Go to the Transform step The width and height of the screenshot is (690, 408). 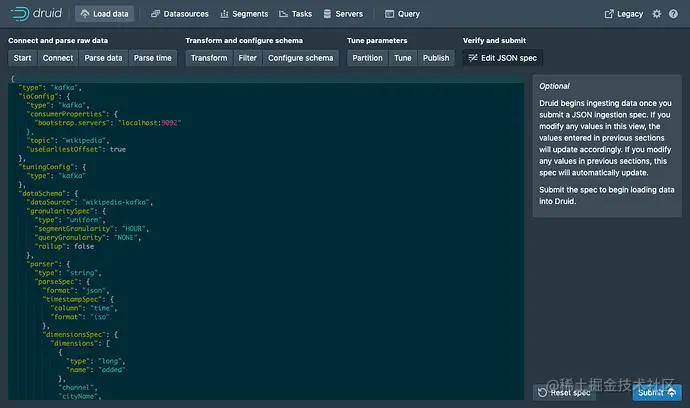coord(209,58)
